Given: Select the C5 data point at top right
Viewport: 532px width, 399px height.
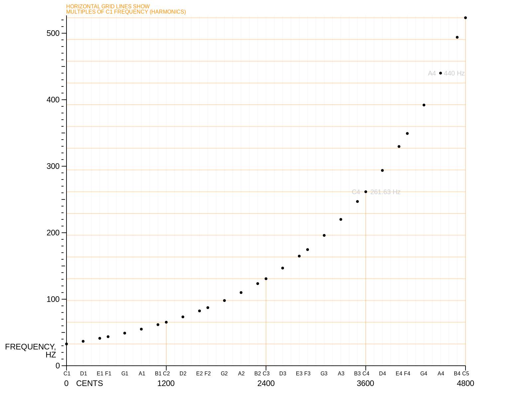Looking at the screenshot, I should pyautogui.click(x=465, y=18).
